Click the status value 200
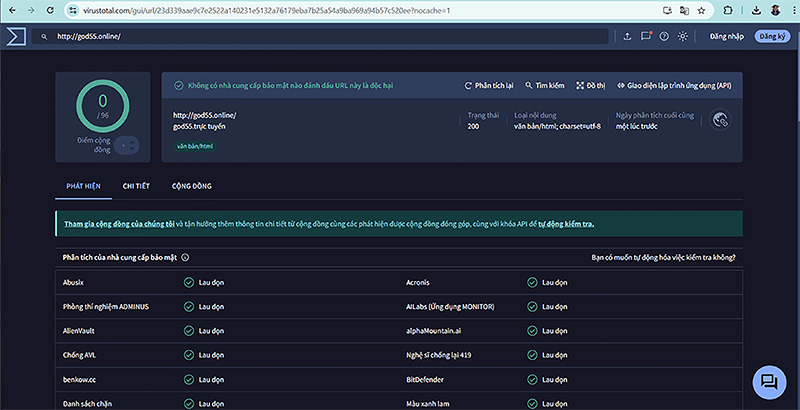 pyautogui.click(x=473, y=126)
